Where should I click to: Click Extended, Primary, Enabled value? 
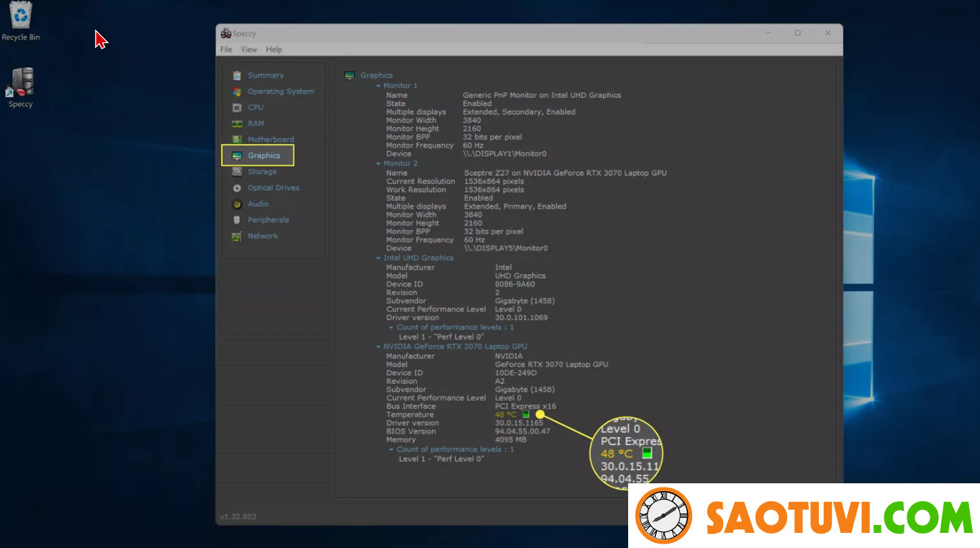tap(515, 206)
